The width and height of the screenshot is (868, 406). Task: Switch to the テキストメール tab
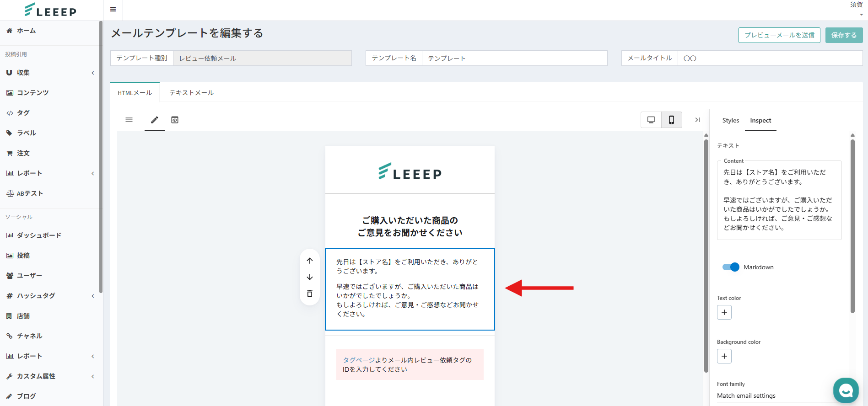coord(192,93)
